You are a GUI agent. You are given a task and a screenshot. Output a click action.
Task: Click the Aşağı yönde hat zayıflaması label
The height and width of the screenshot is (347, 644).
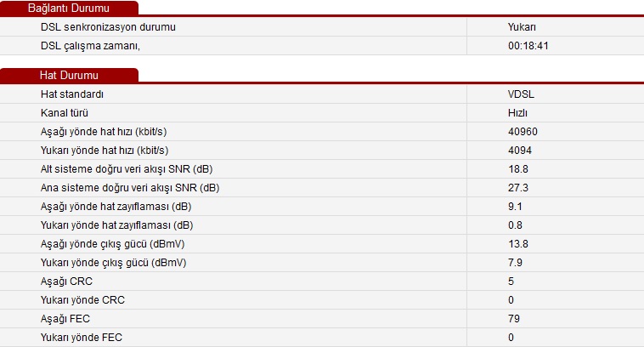click(116, 207)
